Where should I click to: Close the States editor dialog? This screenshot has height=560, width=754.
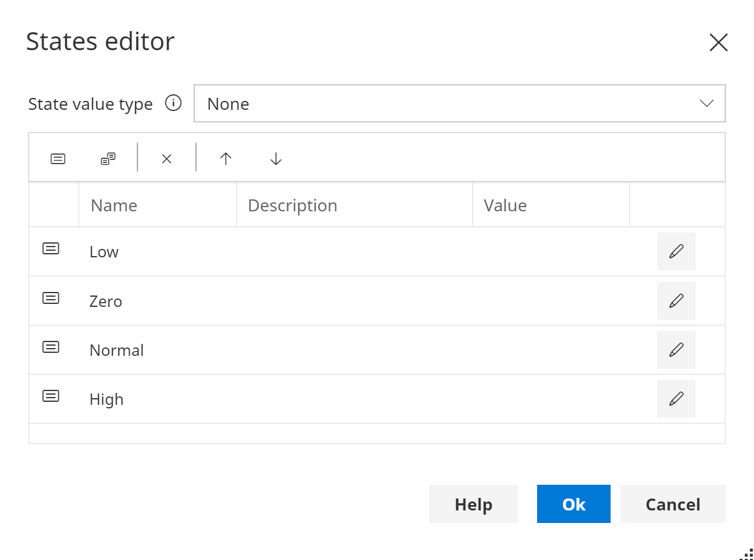(x=718, y=42)
